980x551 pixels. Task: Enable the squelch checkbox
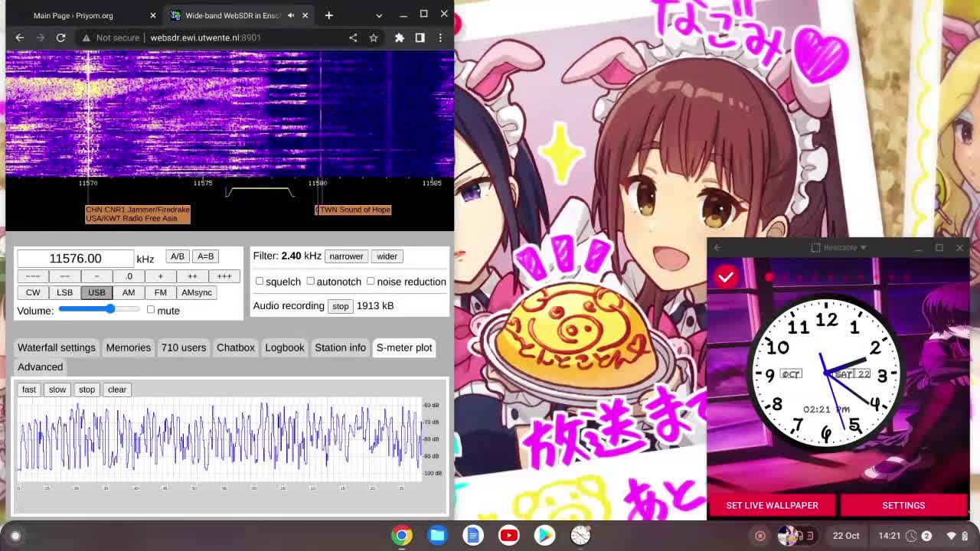260,281
